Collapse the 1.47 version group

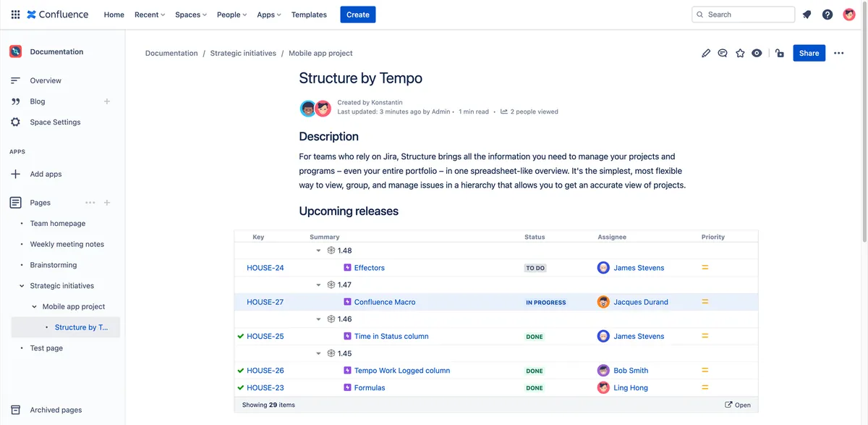click(318, 285)
